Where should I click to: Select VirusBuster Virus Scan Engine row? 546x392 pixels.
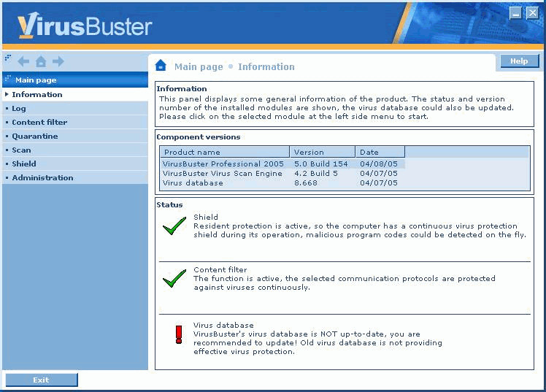[282, 174]
